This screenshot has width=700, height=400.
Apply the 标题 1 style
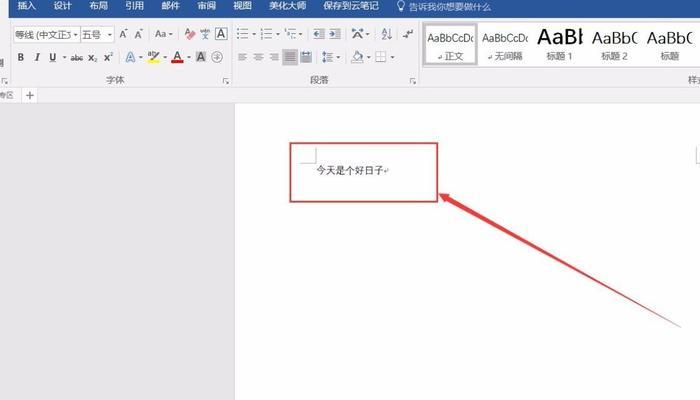pos(560,45)
